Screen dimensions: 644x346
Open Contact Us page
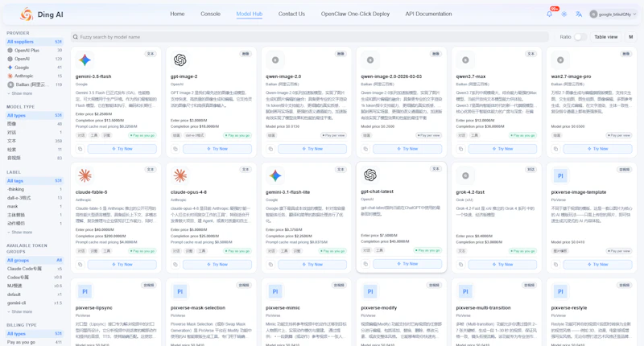291,14
